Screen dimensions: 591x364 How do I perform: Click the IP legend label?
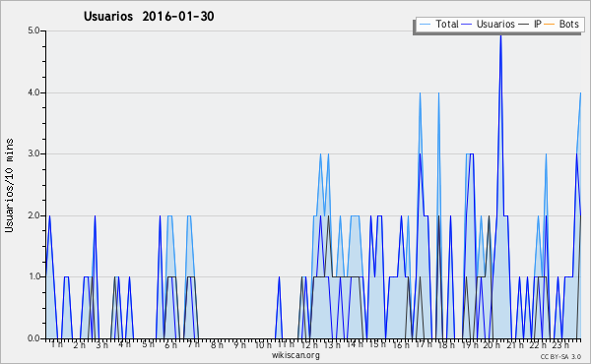pos(538,24)
